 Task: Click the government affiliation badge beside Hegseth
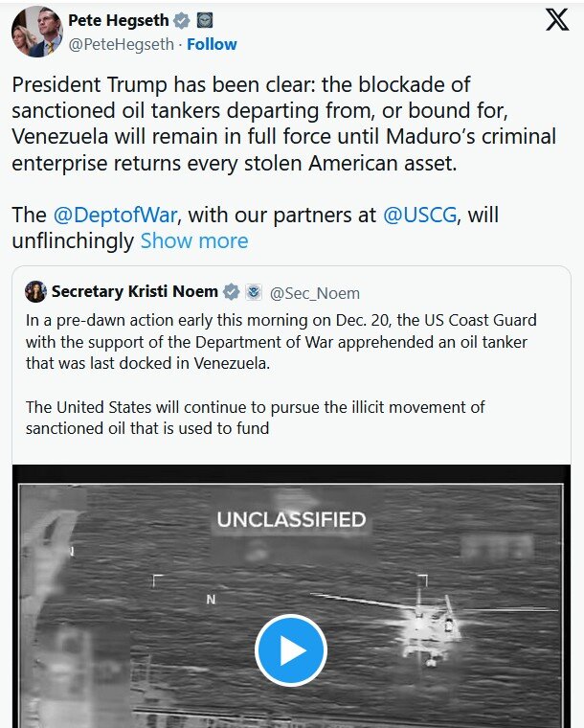[x=203, y=20]
